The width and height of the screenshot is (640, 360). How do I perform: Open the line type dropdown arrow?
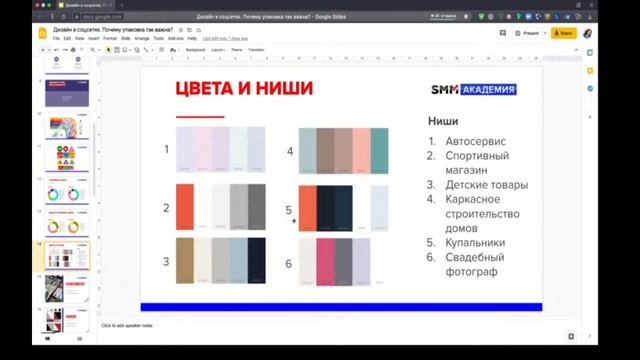[x=152, y=50]
